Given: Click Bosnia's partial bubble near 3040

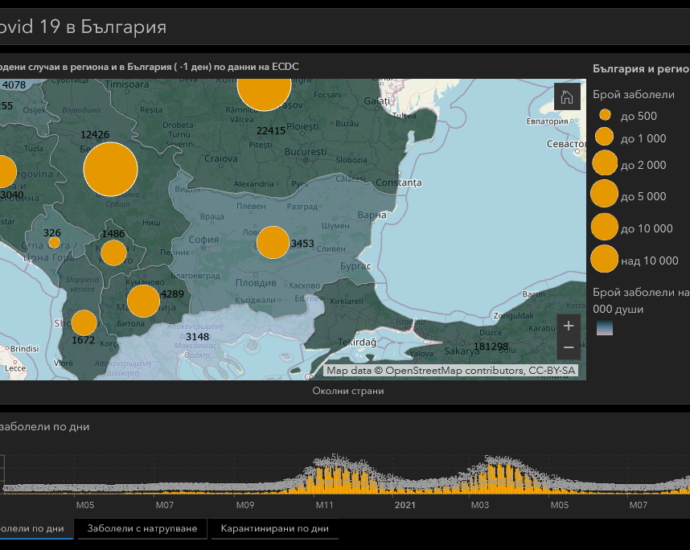Looking at the screenshot, I should pos(7,172).
